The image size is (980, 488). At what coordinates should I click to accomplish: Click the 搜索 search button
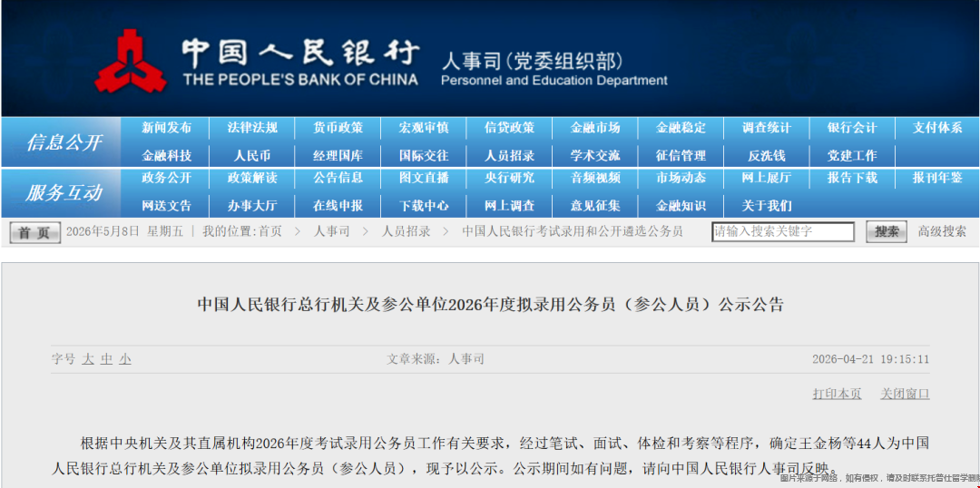(887, 232)
